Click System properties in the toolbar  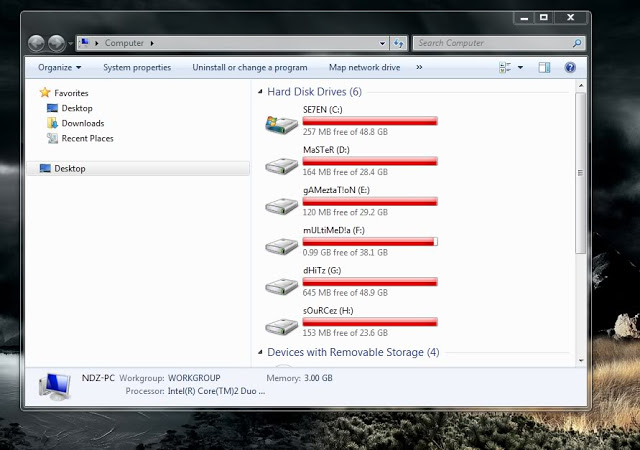point(137,67)
